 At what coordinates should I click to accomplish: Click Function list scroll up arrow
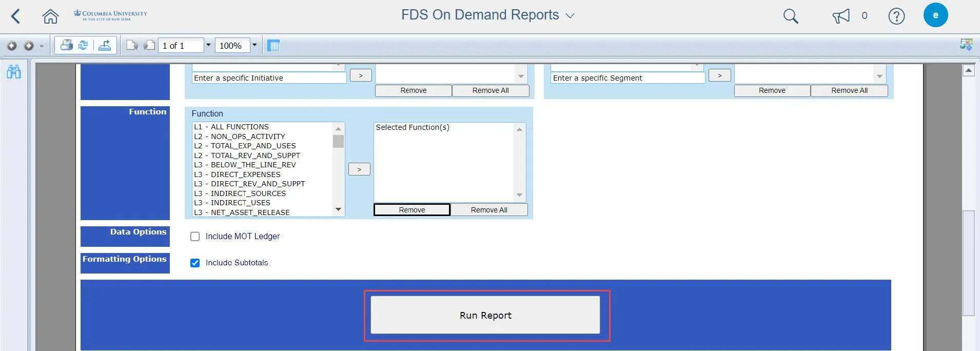(338, 128)
